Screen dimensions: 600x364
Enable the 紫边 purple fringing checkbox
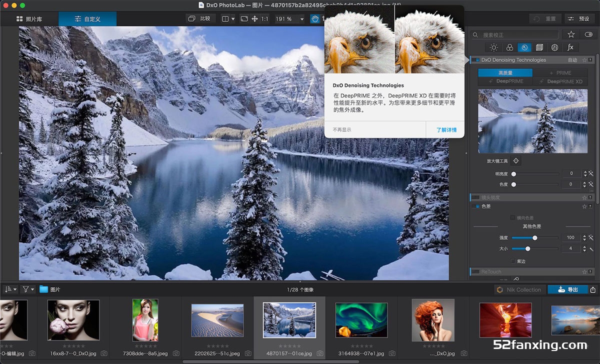click(512, 261)
